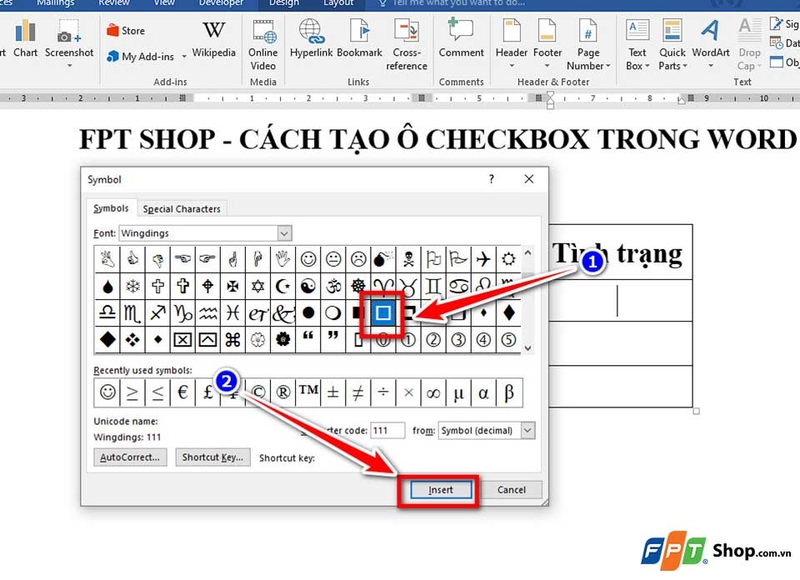
Task: Pick the circled number 3 symbol
Action: pyautogui.click(x=458, y=340)
